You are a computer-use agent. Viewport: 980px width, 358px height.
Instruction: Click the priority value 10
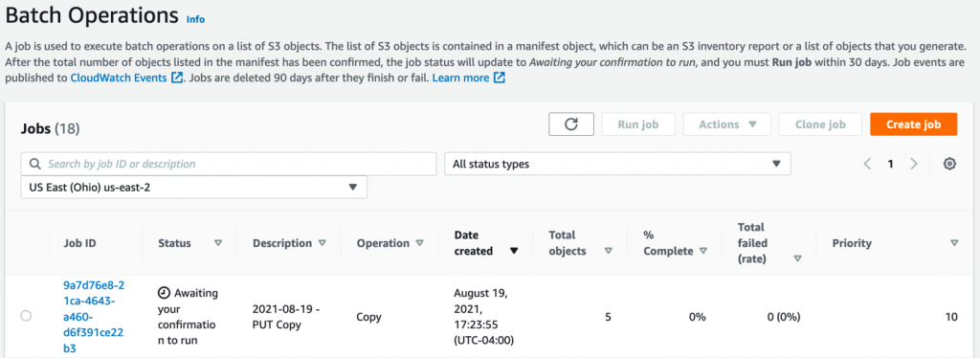click(951, 317)
